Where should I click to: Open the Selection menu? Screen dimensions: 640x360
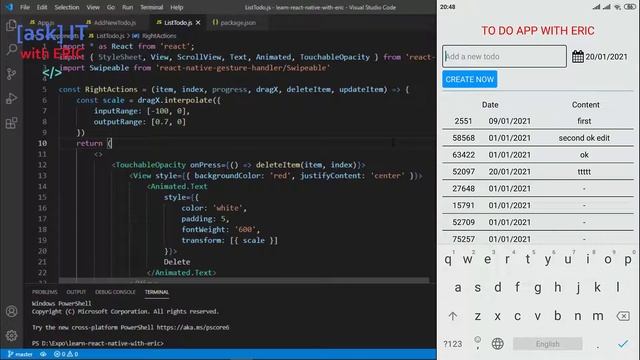[x=67, y=7]
